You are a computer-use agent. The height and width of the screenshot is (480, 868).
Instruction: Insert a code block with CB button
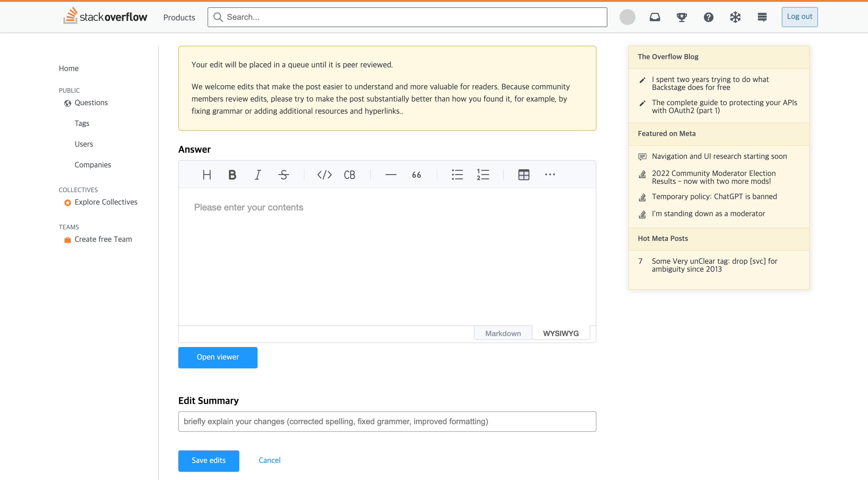(x=349, y=174)
